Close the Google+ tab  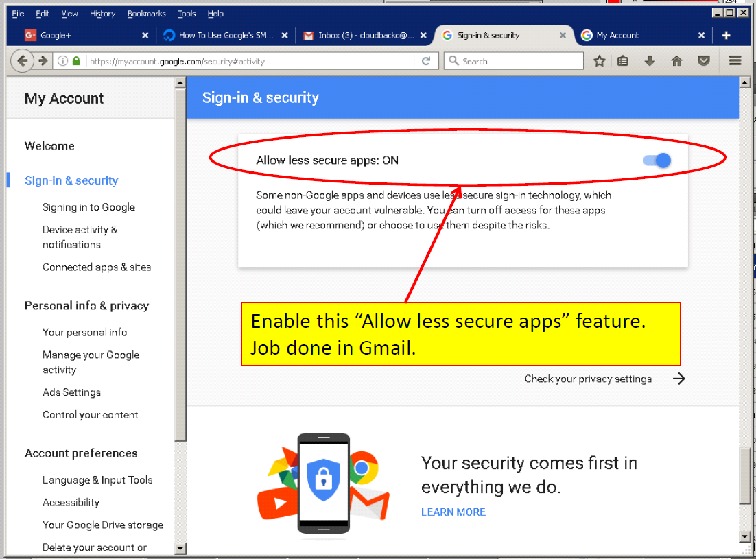point(145,35)
